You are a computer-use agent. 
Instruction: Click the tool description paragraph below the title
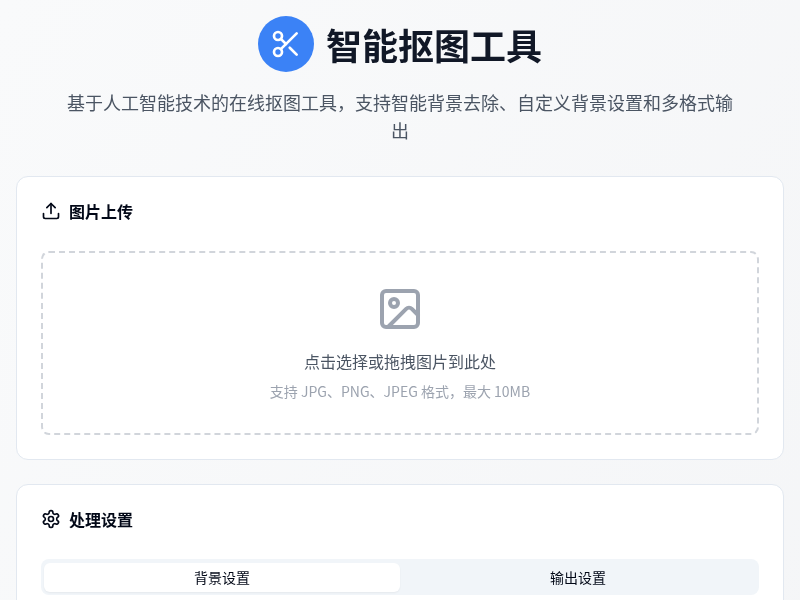coord(400,116)
